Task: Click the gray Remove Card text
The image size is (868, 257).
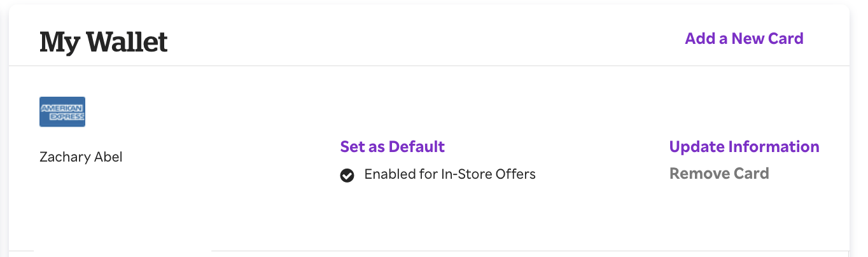Action: tap(719, 174)
